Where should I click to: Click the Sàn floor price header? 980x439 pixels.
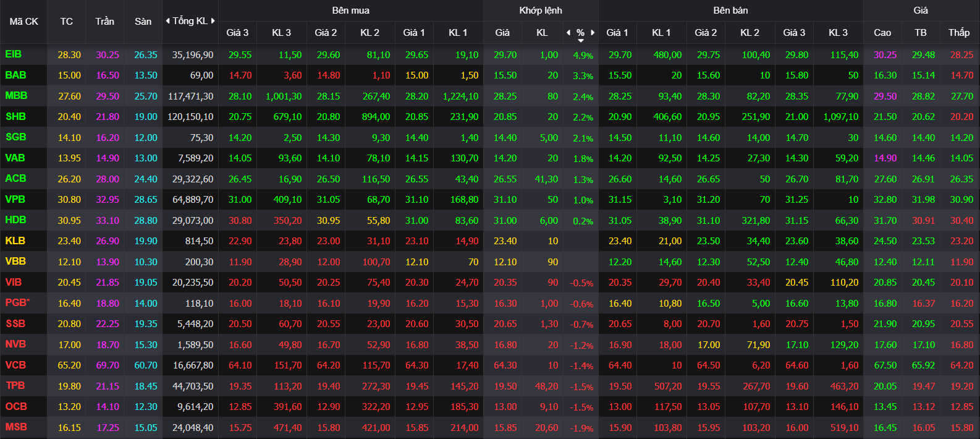tap(143, 22)
